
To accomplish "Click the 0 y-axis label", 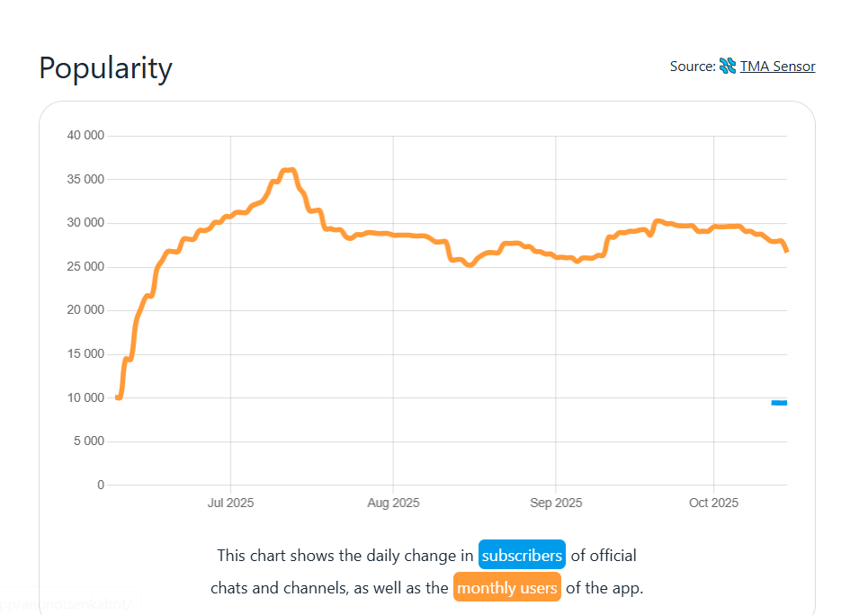I will tap(101, 485).
